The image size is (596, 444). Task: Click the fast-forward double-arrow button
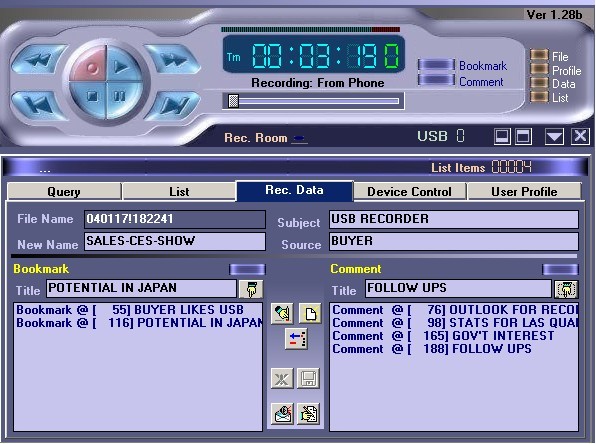click(x=173, y=59)
